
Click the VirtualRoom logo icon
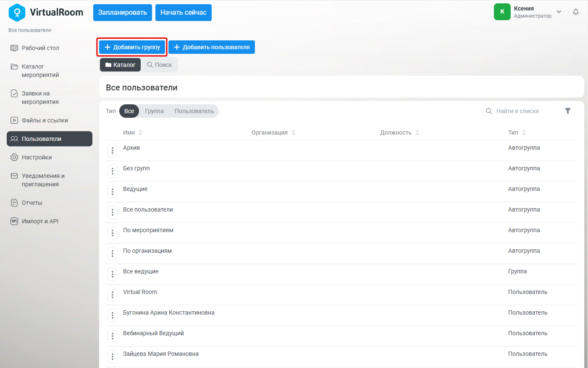(x=17, y=13)
